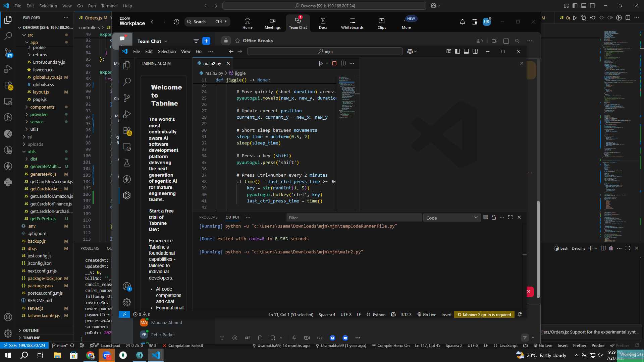The width and height of the screenshot is (644, 362).
Task: Maximize the Output panel size
Action: (x=510, y=217)
